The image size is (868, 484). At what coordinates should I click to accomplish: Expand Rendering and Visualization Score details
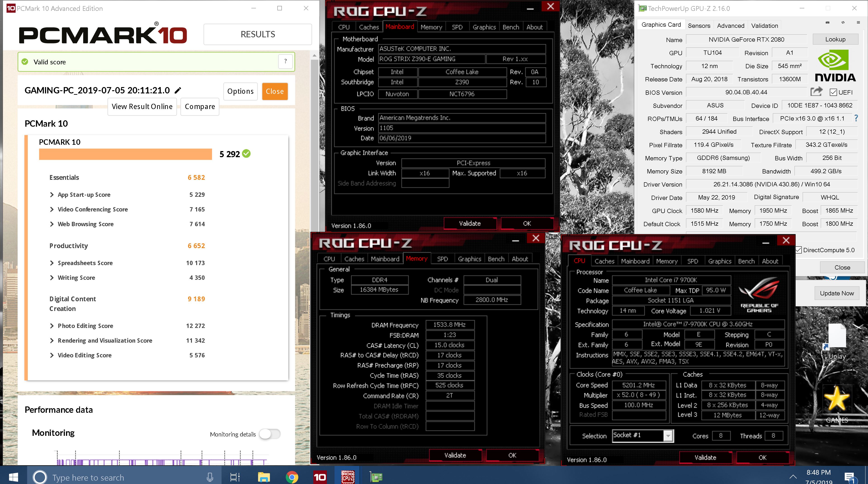52,340
